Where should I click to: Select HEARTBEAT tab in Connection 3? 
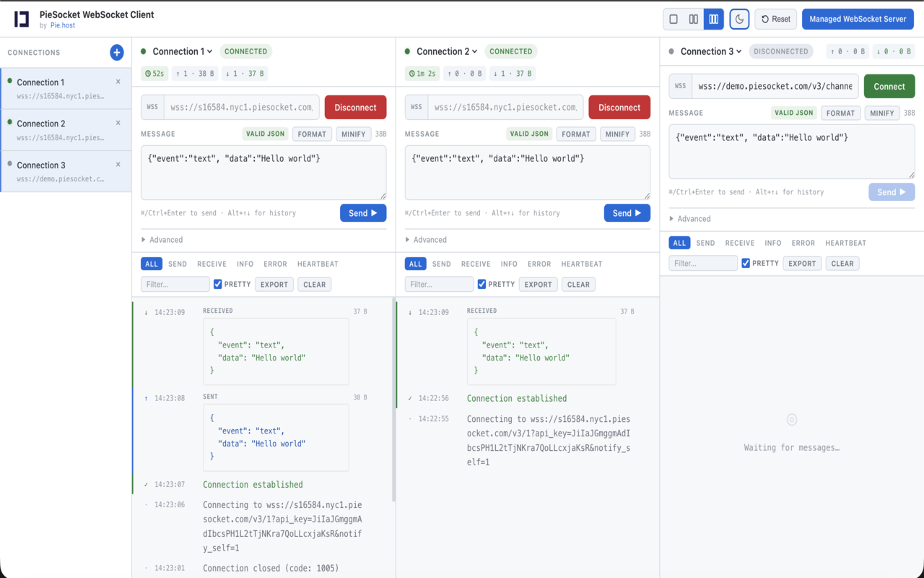click(x=845, y=243)
